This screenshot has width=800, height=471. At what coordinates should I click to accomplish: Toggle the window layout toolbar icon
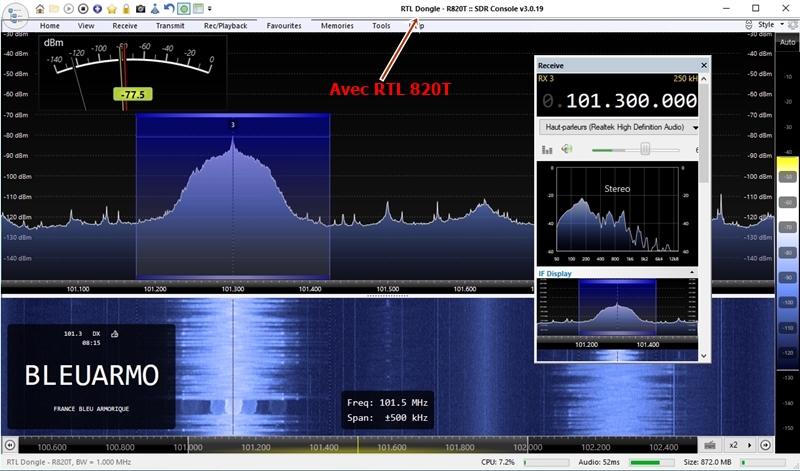pos(198,9)
